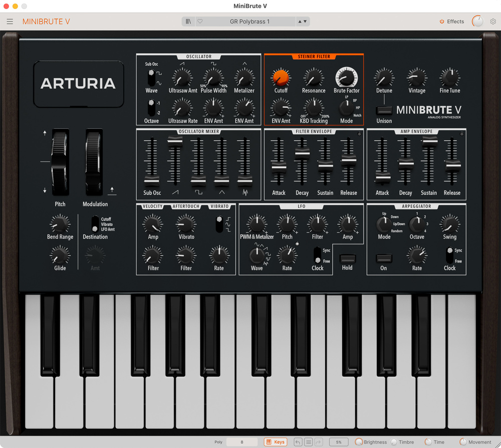The image size is (501, 448).
Task: Click the redo arrow in bottom bar
Action: 319,442
